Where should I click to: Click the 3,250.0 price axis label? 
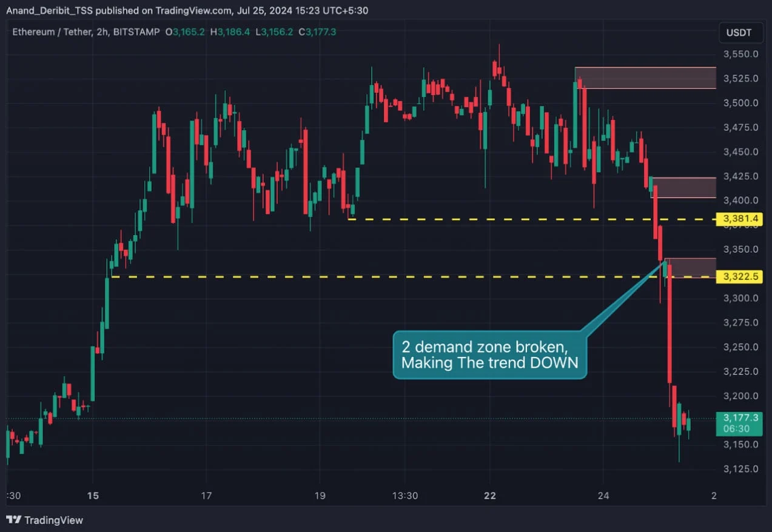(740, 347)
